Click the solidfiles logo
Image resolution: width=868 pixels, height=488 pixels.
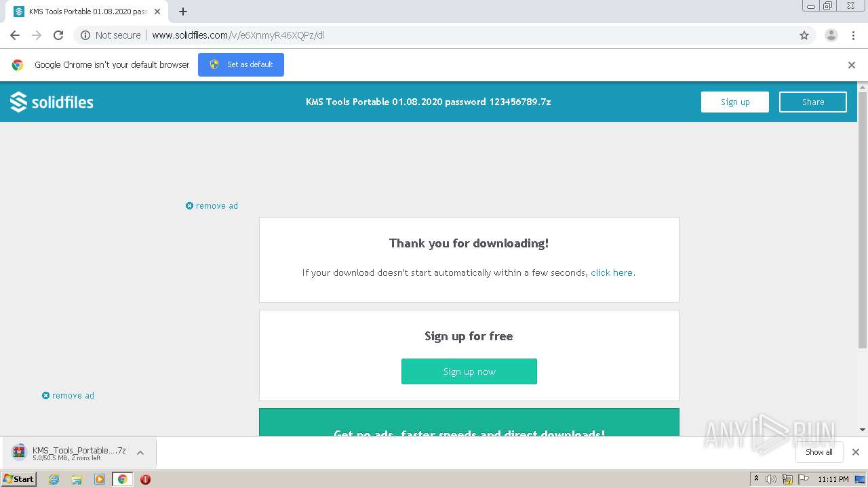(52, 102)
